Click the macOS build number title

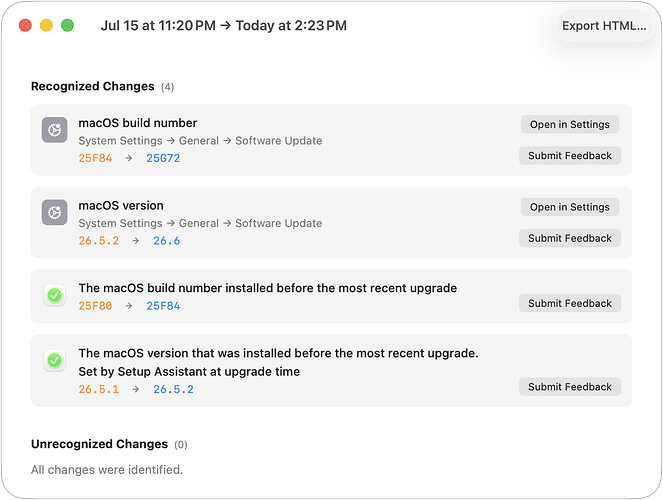pos(138,123)
